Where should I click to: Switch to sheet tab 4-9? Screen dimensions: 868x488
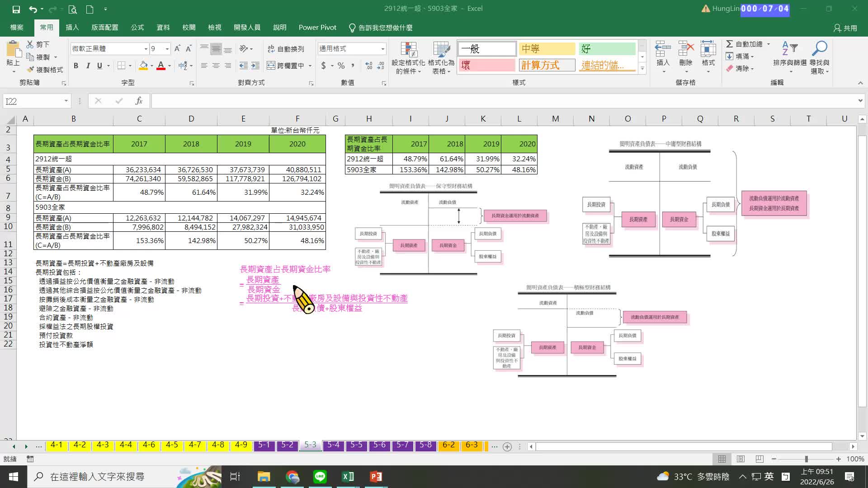pos(241,445)
